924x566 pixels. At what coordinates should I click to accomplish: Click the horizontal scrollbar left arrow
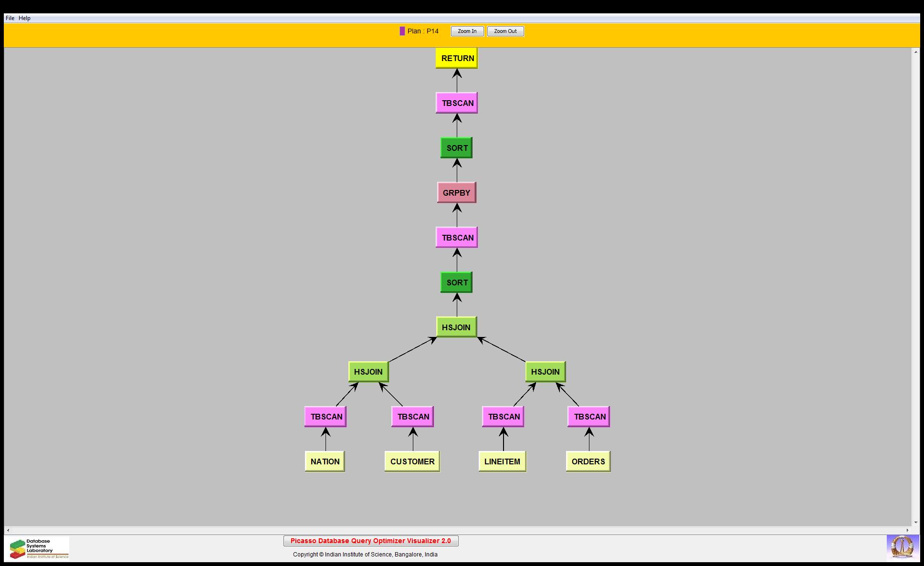[x=8, y=530]
